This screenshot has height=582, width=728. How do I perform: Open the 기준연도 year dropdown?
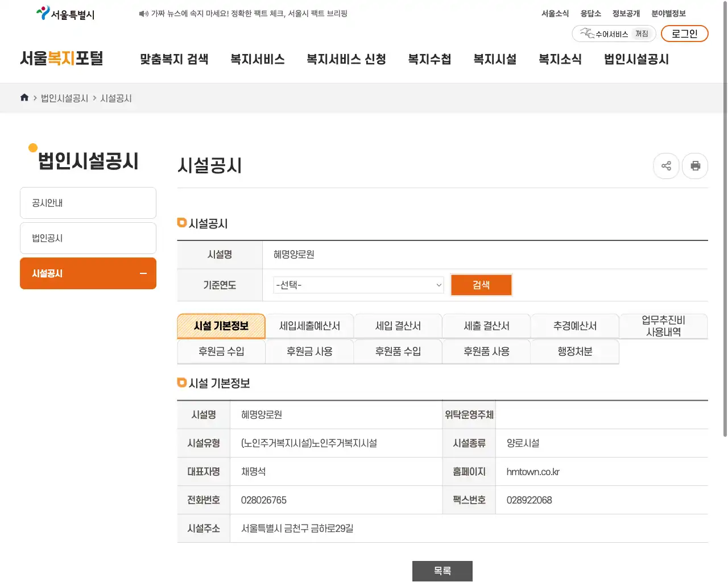[359, 285]
